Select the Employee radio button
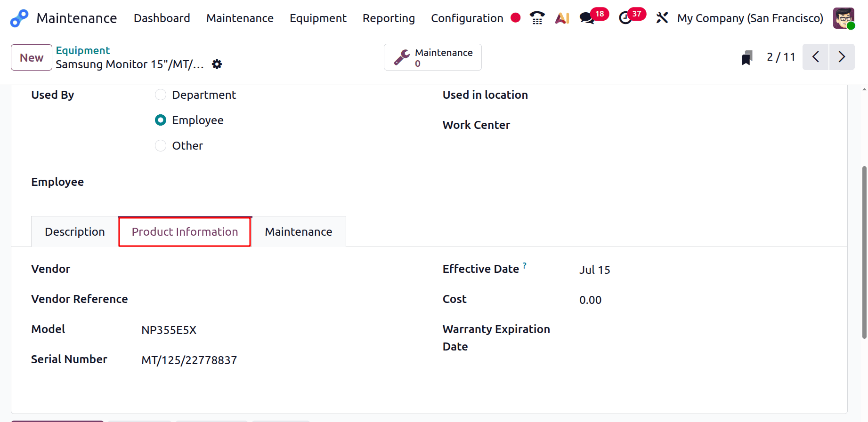The width and height of the screenshot is (868, 422). pos(161,120)
